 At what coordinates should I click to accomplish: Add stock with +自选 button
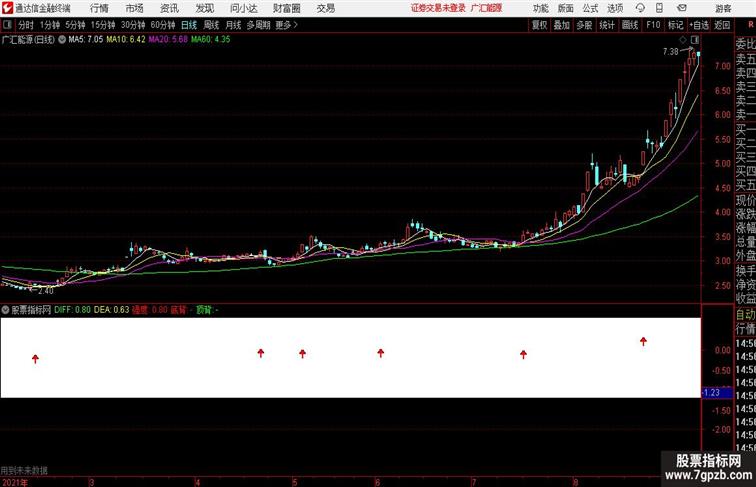click(699, 25)
